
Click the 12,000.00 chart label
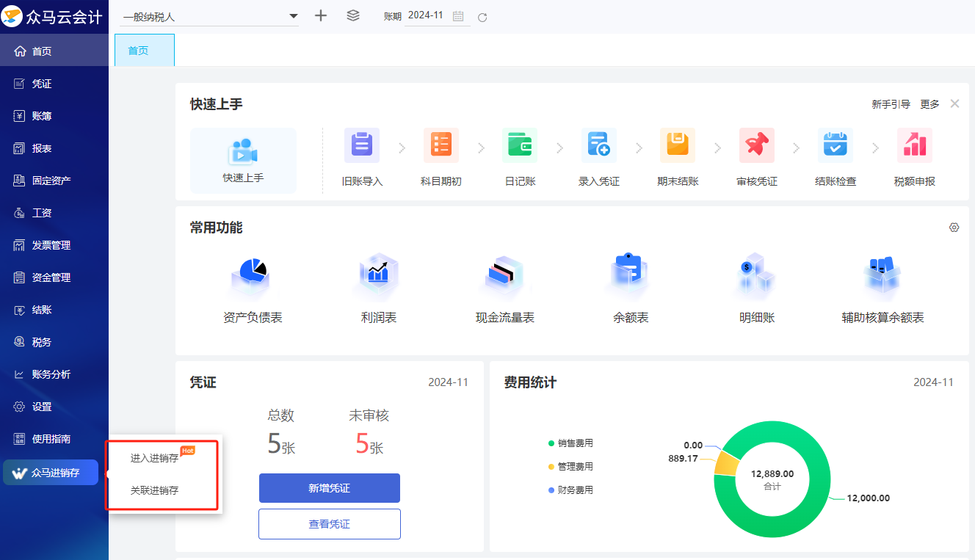click(868, 498)
